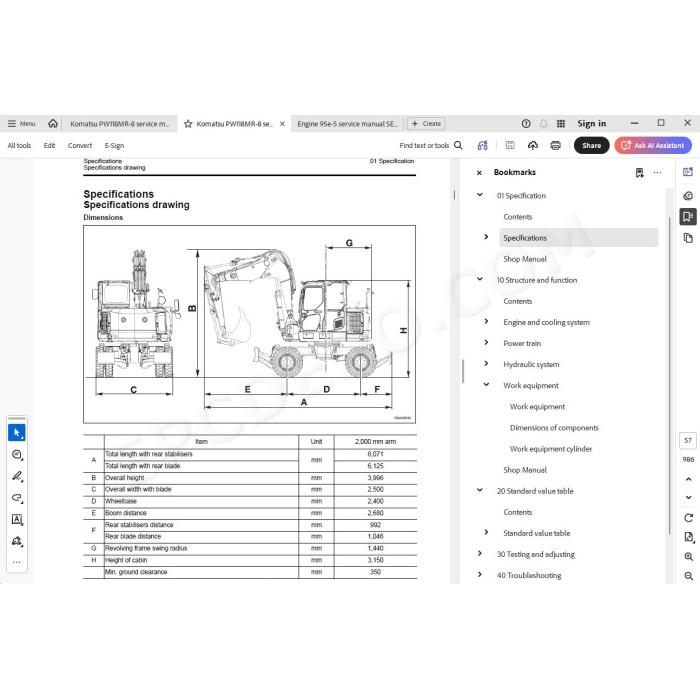
Task: Open the page thumbnails sidebar icon
Action: click(x=688, y=238)
